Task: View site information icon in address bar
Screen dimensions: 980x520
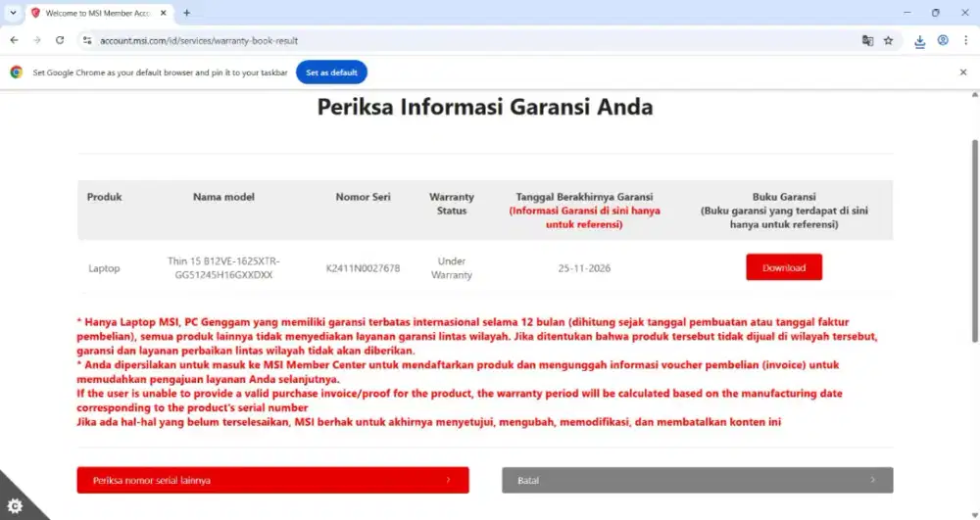Action: (86, 41)
